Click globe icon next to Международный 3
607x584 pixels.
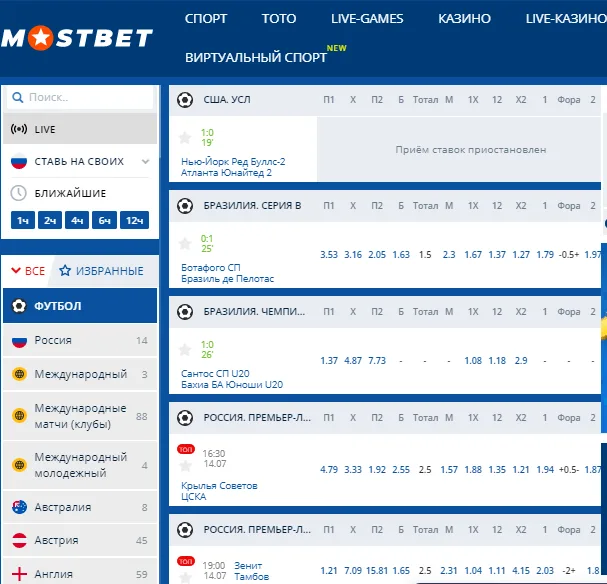pyautogui.click(x=19, y=374)
